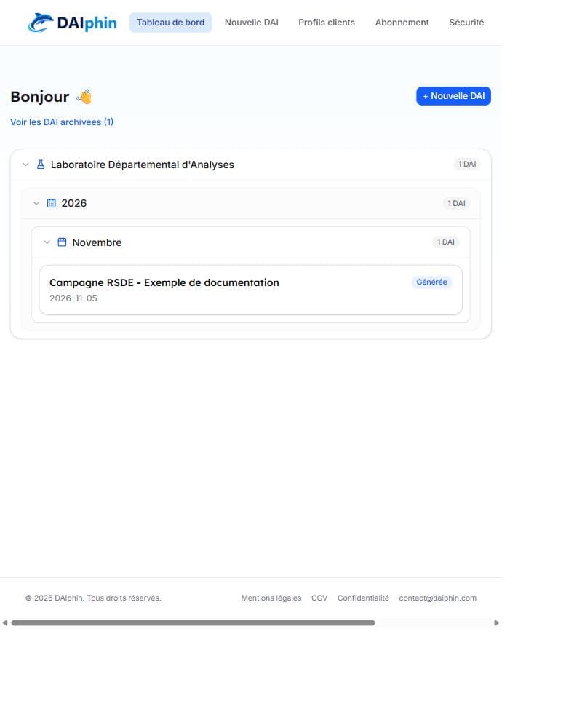This screenshot has width=582, height=728.
Task: Click the calendar icon next to 2026
Action: (52, 203)
